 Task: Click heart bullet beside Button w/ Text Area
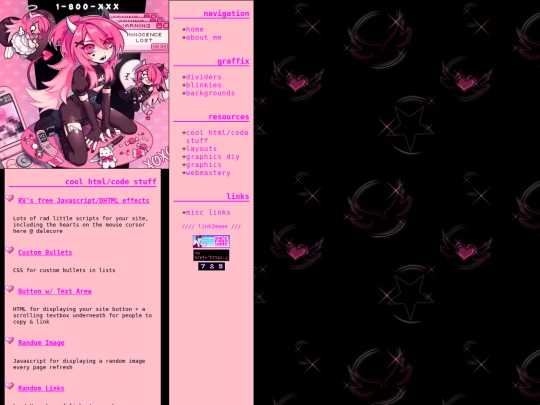tap(10, 289)
